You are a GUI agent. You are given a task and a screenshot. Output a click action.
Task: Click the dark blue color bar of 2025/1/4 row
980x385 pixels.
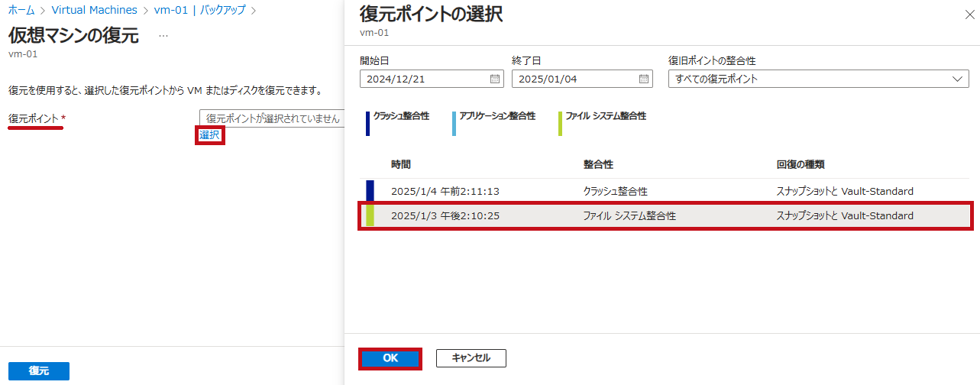coord(370,191)
